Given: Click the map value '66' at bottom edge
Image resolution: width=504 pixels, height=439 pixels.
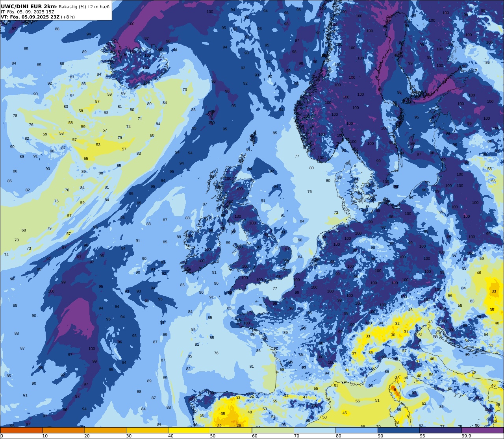Looking at the screenshot, I should coord(363,426).
